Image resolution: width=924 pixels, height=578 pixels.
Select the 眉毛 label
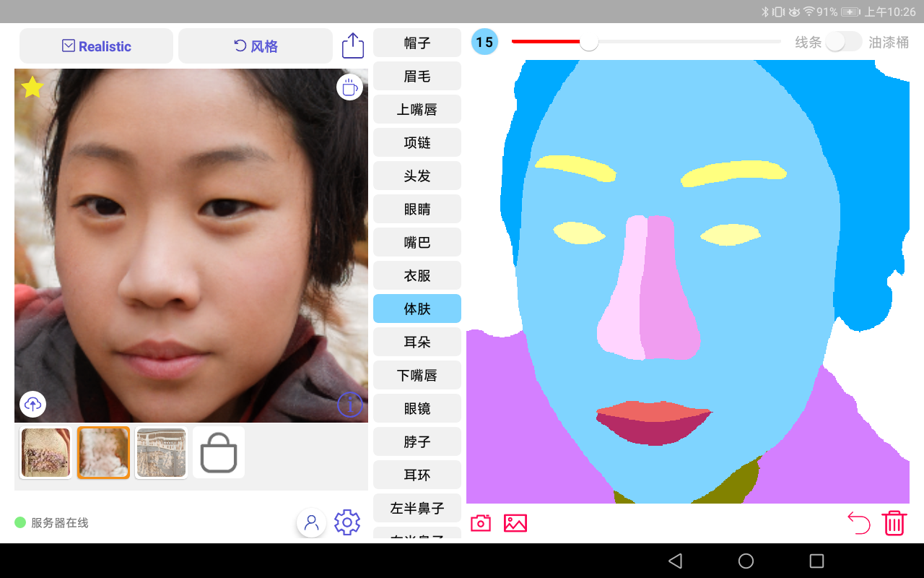417,76
